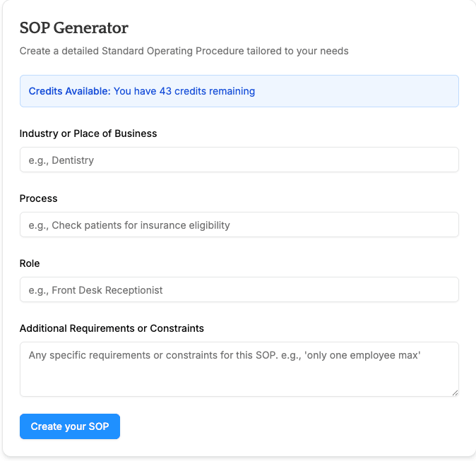This screenshot has width=476, height=461.
Task: Click the 'only one employee max' placeholder text
Action: coord(364,355)
